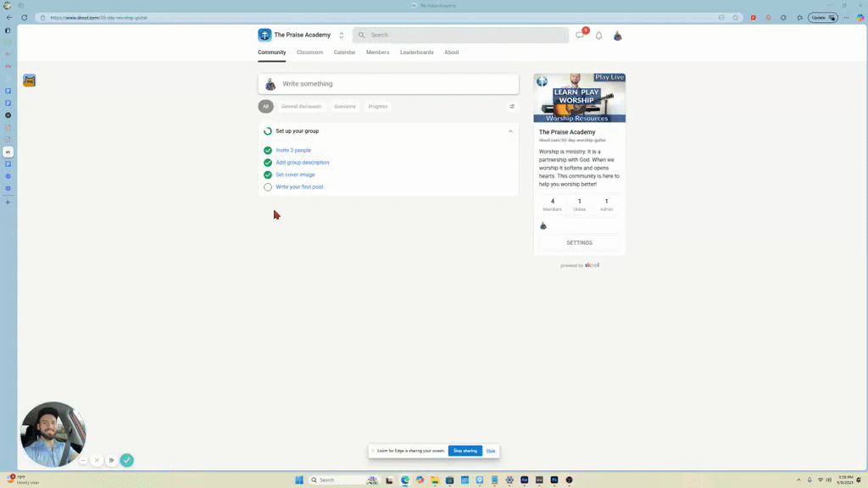Click the 1 Admin count
The width and height of the screenshot is (868, 488).
coord(606,205)
